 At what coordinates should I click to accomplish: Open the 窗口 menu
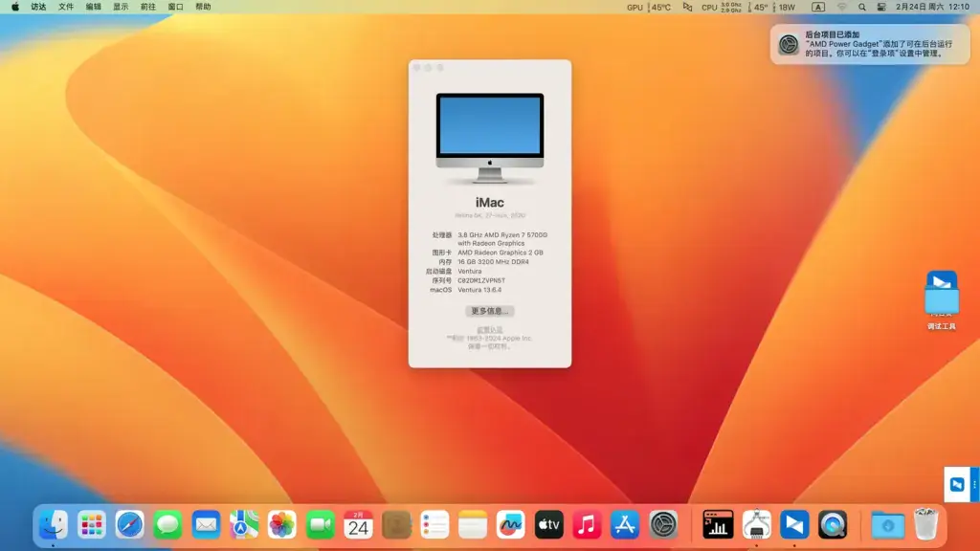pyautogui.click(x=176, y=7)
